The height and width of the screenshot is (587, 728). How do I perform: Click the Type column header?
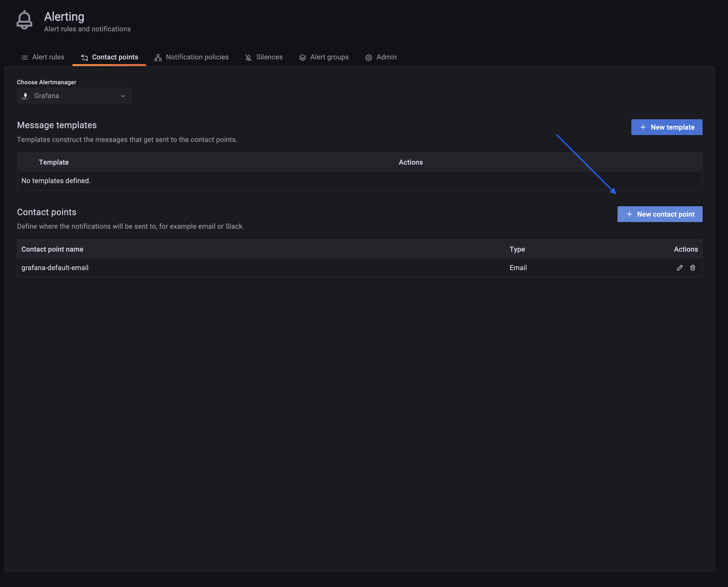(x=517, y=249)
